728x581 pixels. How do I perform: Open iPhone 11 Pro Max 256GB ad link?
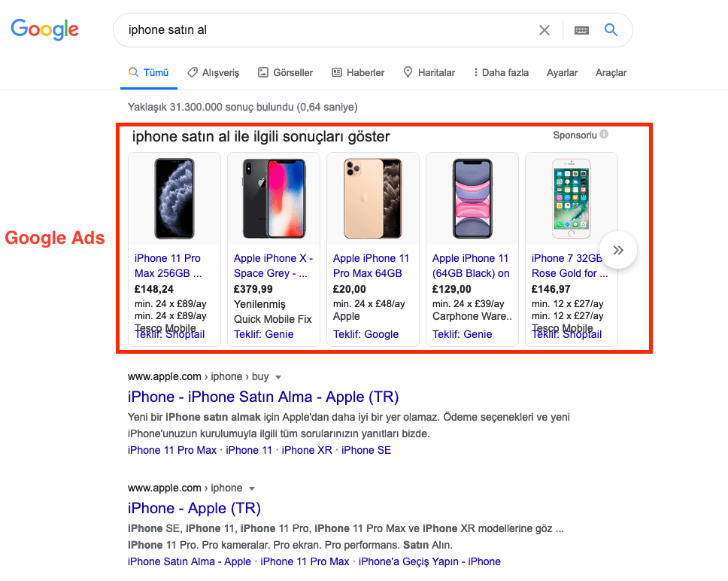[x=168, y=266]
